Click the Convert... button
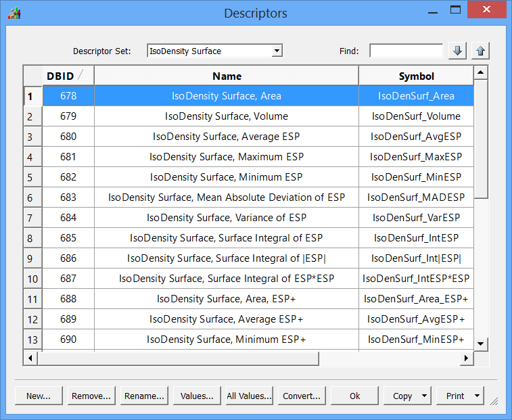 pos(302,396)
